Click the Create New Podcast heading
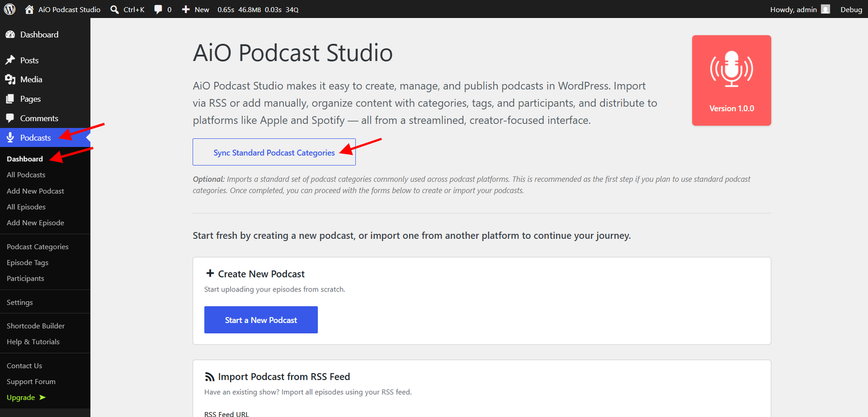The width and height of the screenshot is (868, 417). [x=261, y=274]
